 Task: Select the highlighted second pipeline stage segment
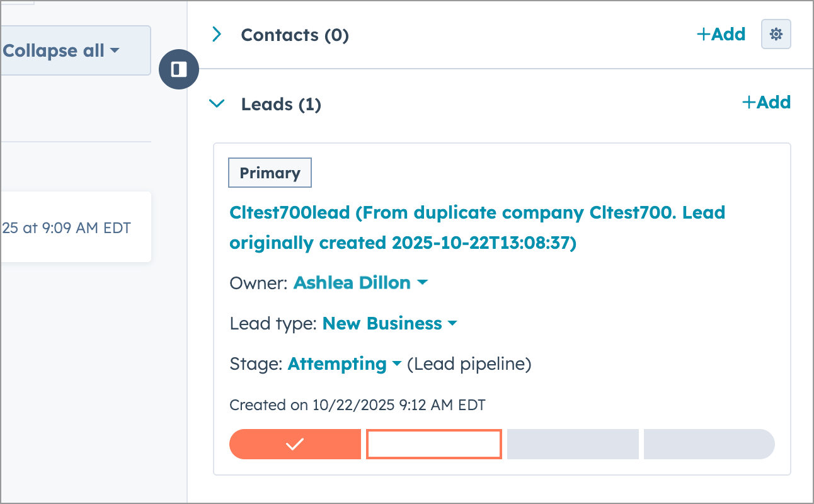coord(433,444)
